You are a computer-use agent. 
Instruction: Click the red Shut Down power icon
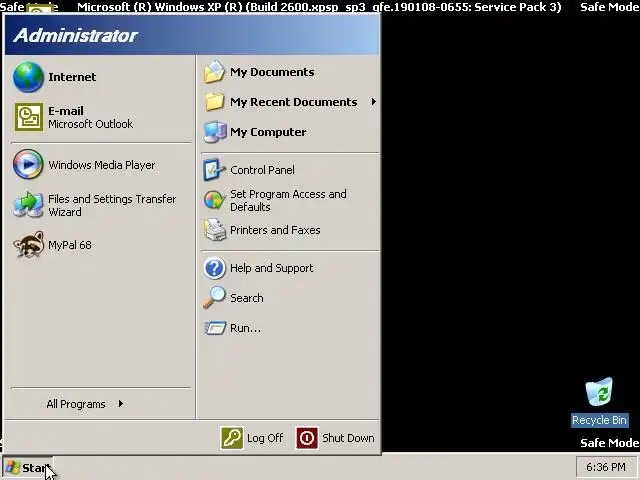[x=307, y=438]
